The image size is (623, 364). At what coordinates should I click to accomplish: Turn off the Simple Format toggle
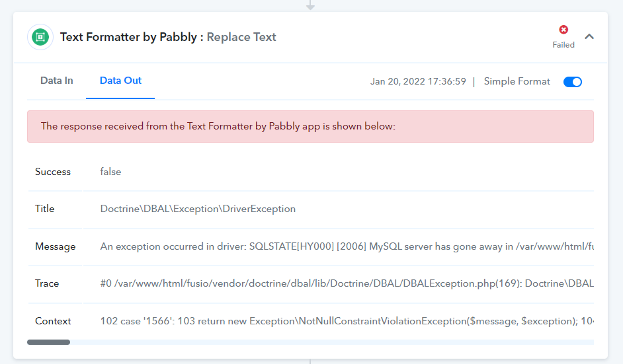[x=573, y=82]
